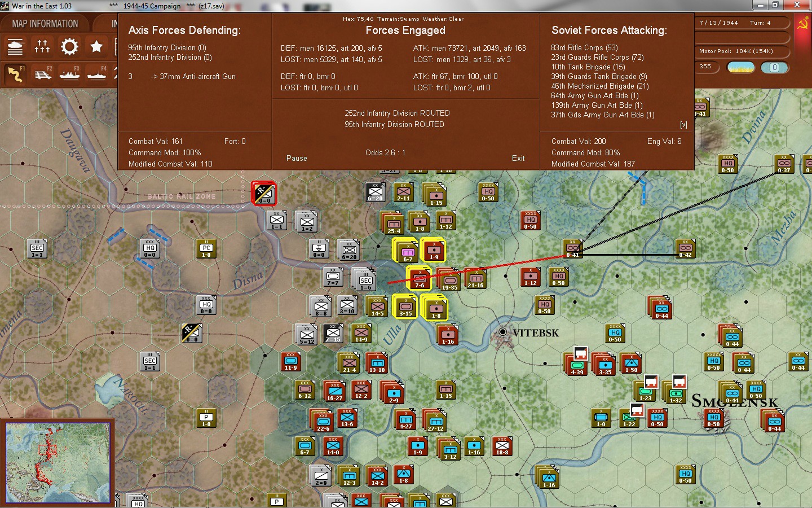812x508 pixels.
Task: Select the 25-4 unit stack
Action: (x=394, y=224)
